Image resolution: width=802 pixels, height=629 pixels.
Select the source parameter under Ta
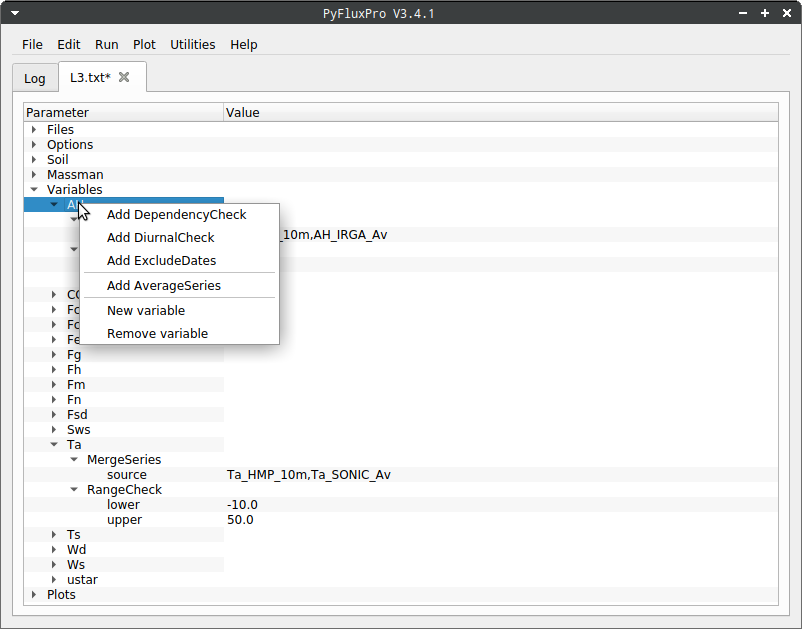point(127,475)
